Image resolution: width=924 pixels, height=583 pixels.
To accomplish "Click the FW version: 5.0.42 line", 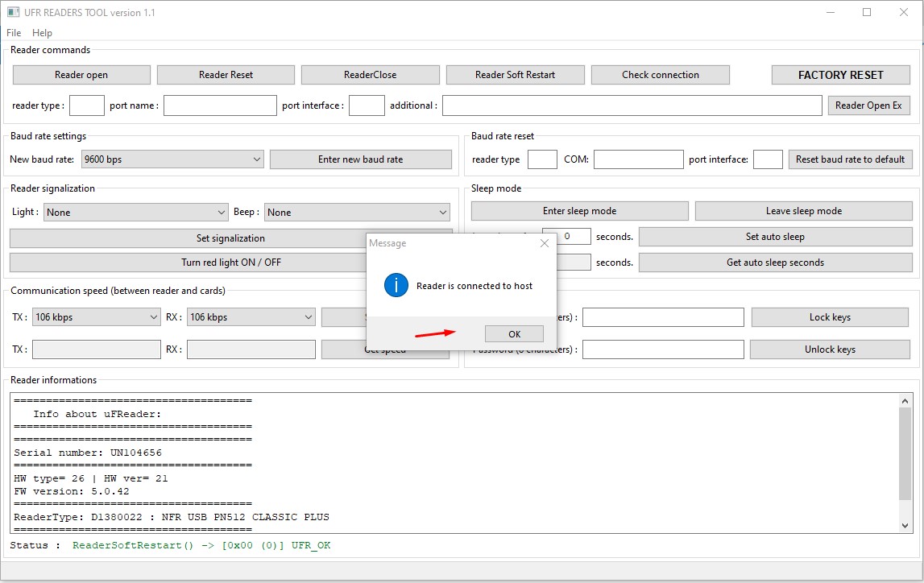I will point(72,491).
